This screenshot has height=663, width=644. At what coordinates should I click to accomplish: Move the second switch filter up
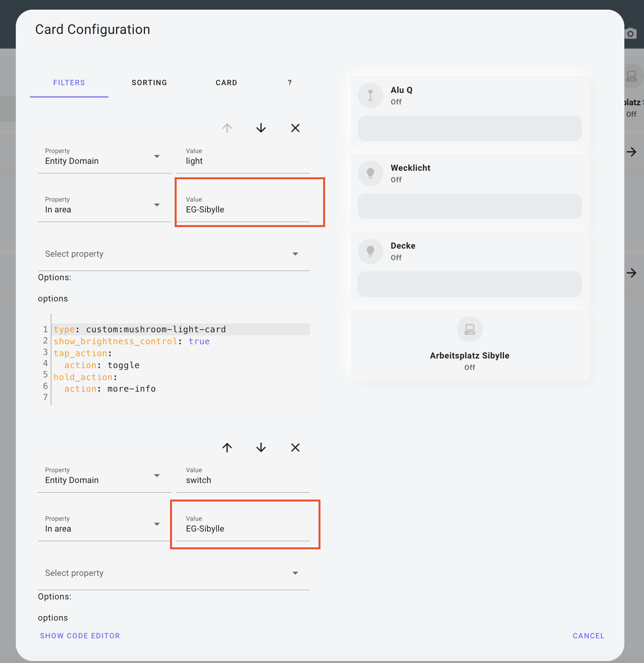(x=227, y=448)
